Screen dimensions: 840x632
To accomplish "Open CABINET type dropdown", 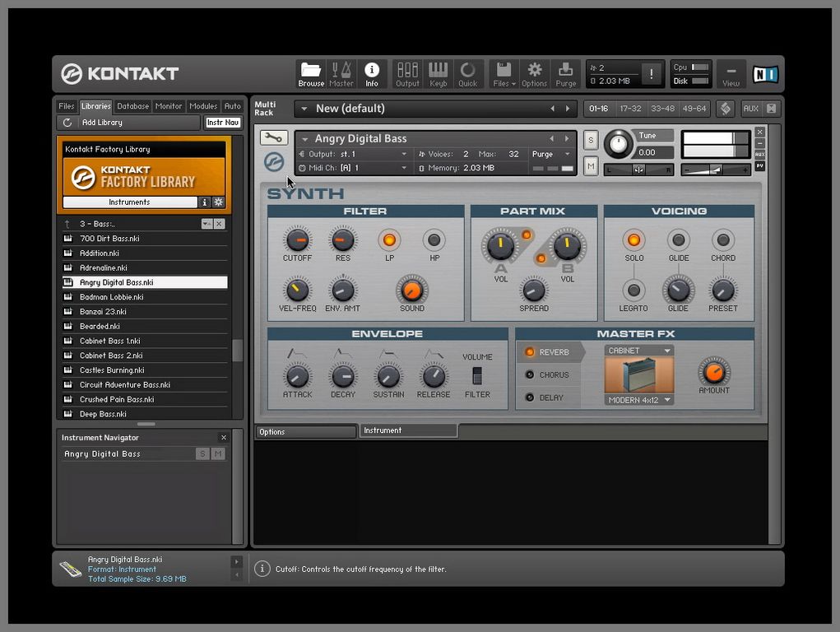I will 638,350.
